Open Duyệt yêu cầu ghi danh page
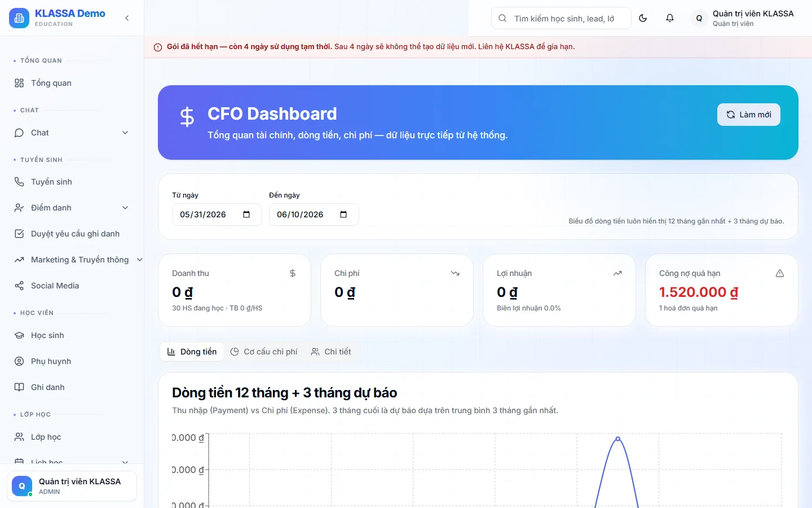Screen dimensions: 812x508 pos(72,234)
